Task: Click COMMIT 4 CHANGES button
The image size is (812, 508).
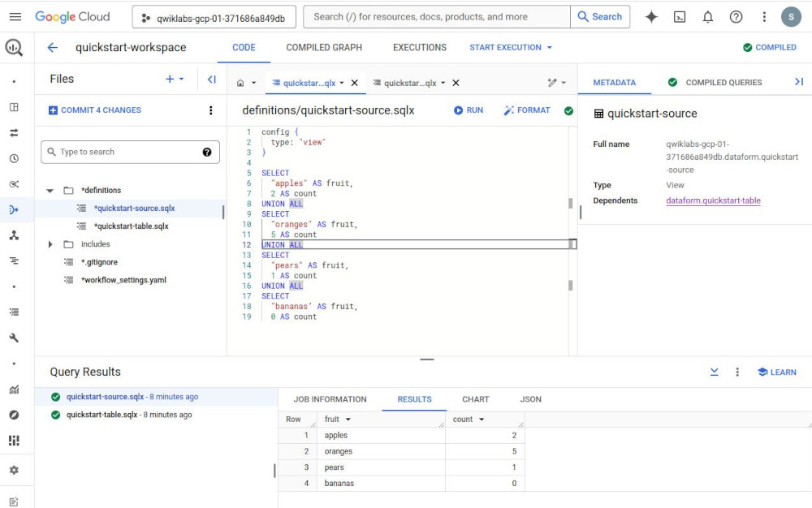Action: point(95,110)
